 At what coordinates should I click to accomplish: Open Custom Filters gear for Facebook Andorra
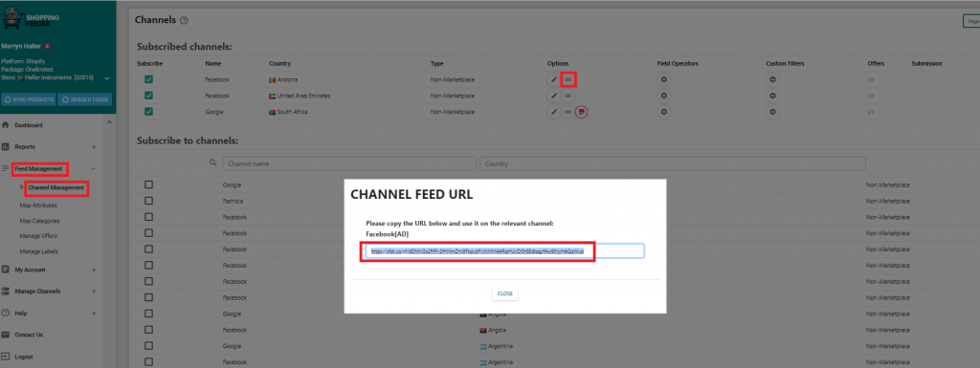pos(772,80)
